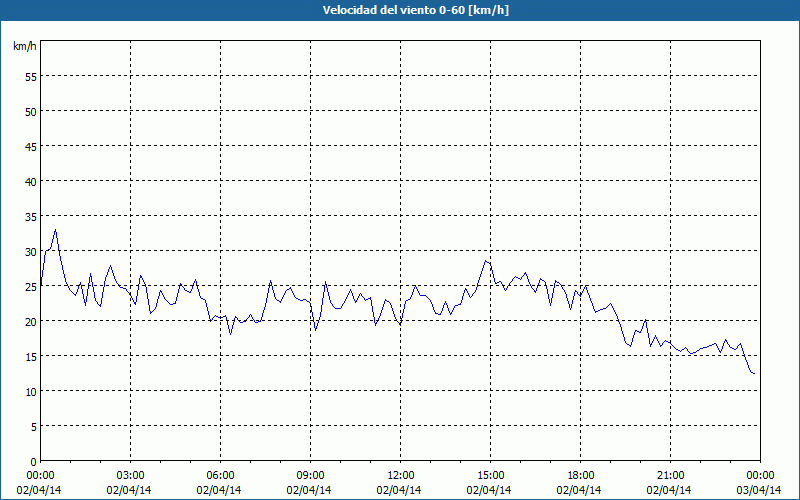The height and width of the screenshot is (500, 800).
Task: Click the "00:00" time label dated 02/04/14
Action: coord(40,476)
